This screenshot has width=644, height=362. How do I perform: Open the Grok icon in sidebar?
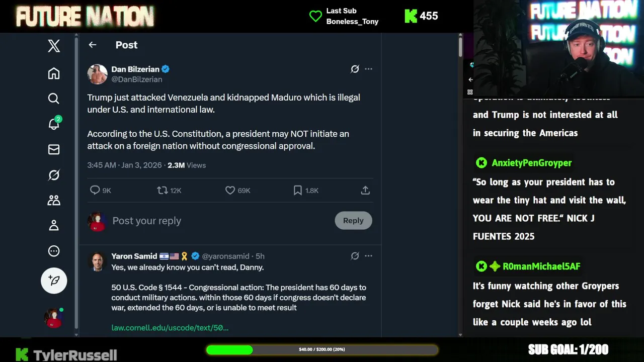[x=54, y=175]
